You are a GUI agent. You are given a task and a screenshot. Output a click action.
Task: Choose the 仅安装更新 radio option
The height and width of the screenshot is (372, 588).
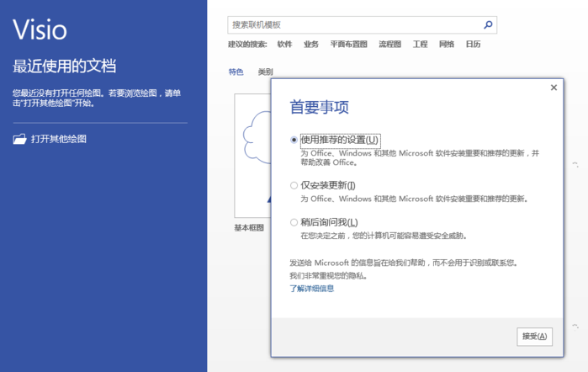point(294,185)
